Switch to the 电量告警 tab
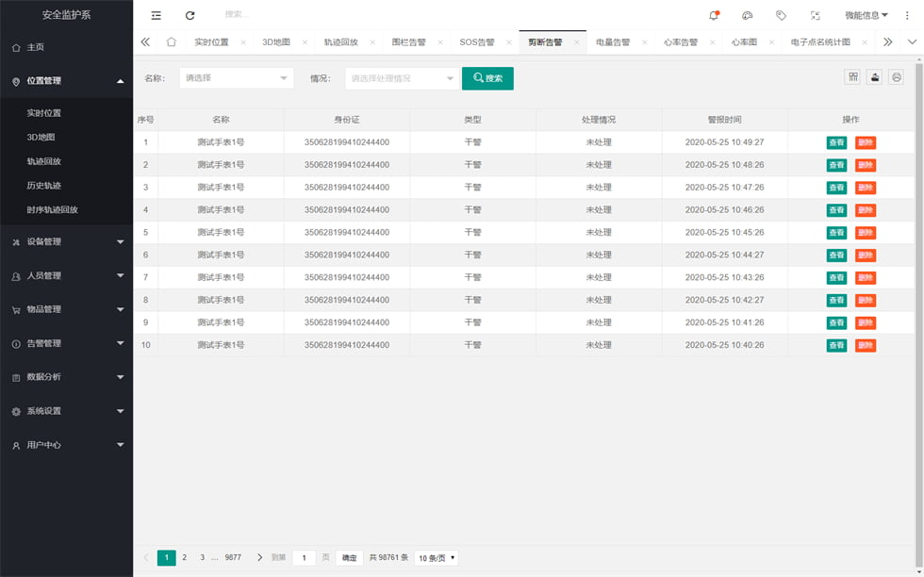Image resolution: width=924 pixels, height=577 pixels. pos(612,42)
